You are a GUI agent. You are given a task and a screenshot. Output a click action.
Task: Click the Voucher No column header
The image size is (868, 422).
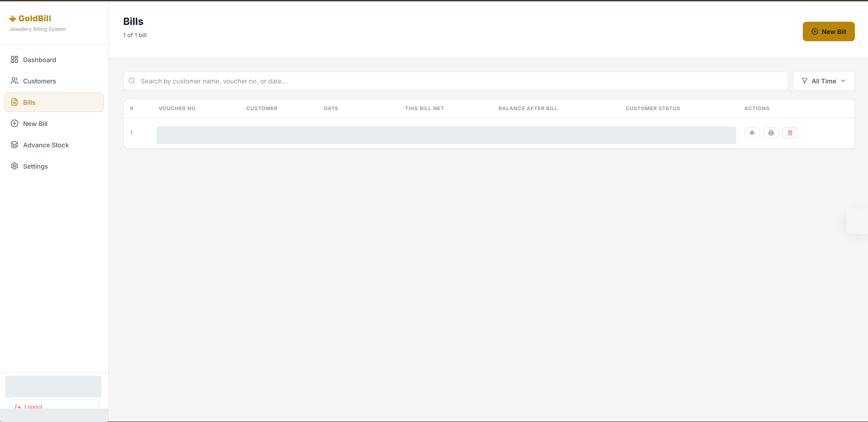(x=177, y=108)
